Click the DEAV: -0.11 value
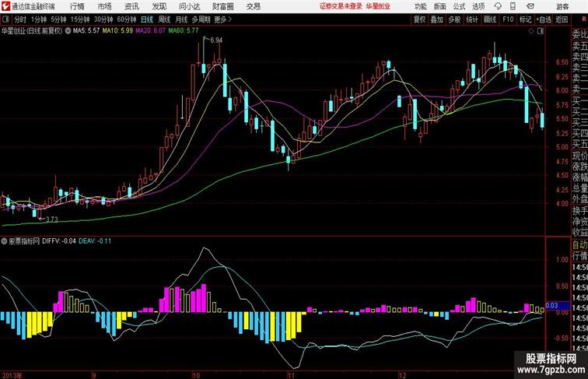This screenshot has width=588, height=379. point(95,241)
